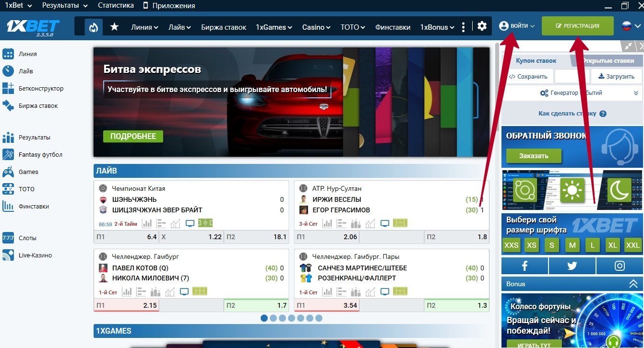Expand the Линия dropdown menu
The height and width of the screenshot is (348, 644).
pyautogui.click(x=144, y=27)
